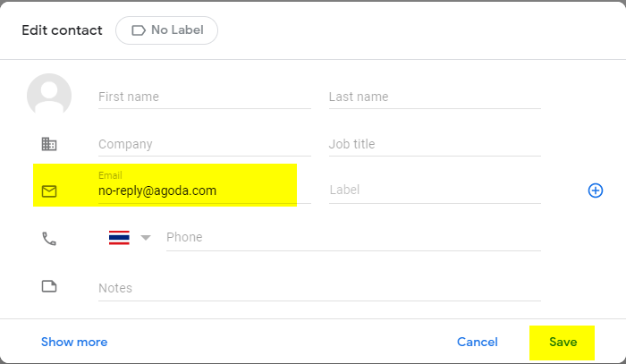Focus the First name field
This screenshot has height=364, width=626.
(205, 97)
